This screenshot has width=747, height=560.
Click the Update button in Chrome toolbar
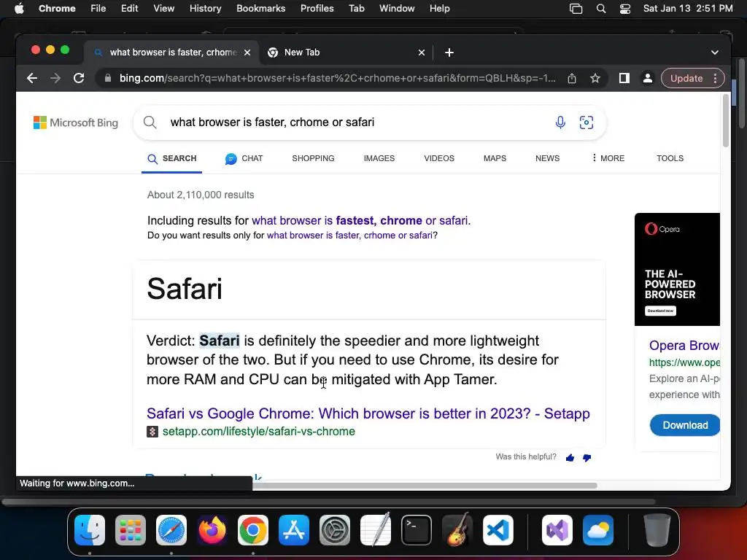pos(686,78)
